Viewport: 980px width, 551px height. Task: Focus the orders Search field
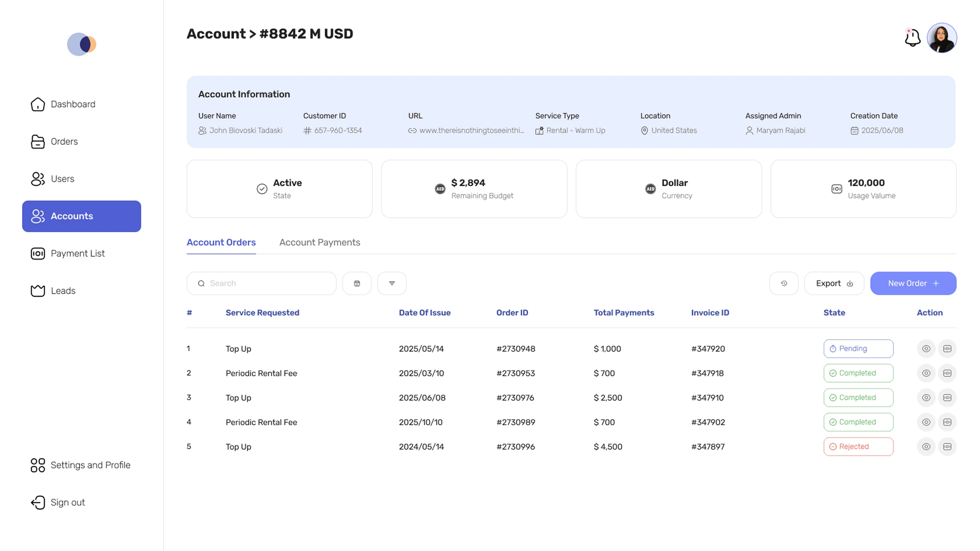click(x=261, y=283)
